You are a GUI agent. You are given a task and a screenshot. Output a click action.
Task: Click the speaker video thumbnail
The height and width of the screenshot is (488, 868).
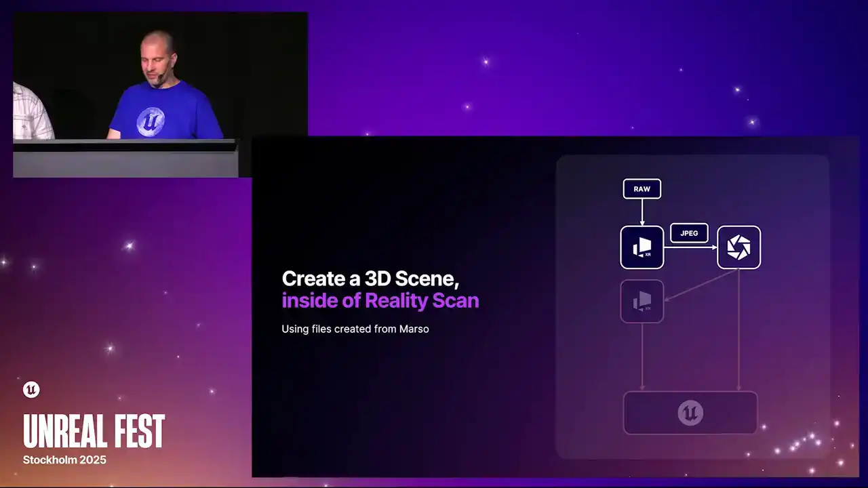(160, 95)
